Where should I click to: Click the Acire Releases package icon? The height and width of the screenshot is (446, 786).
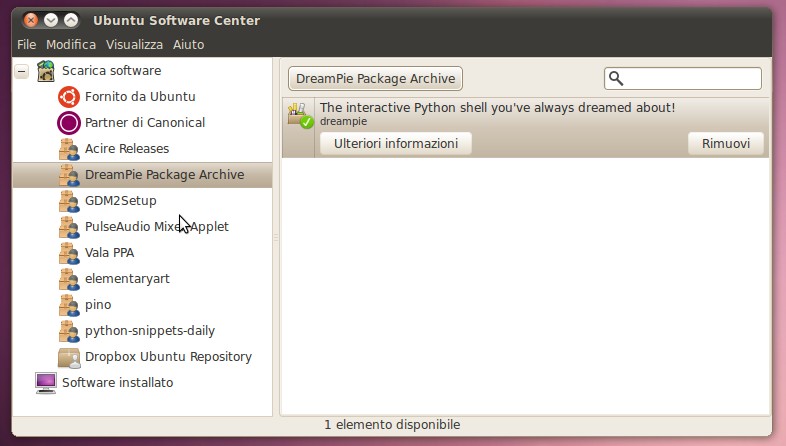tap(69, 149)
